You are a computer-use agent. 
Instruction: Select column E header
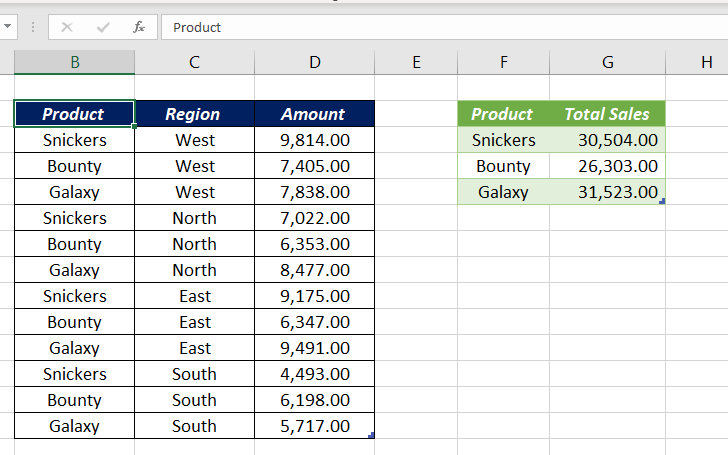click(x=416, y=62)
